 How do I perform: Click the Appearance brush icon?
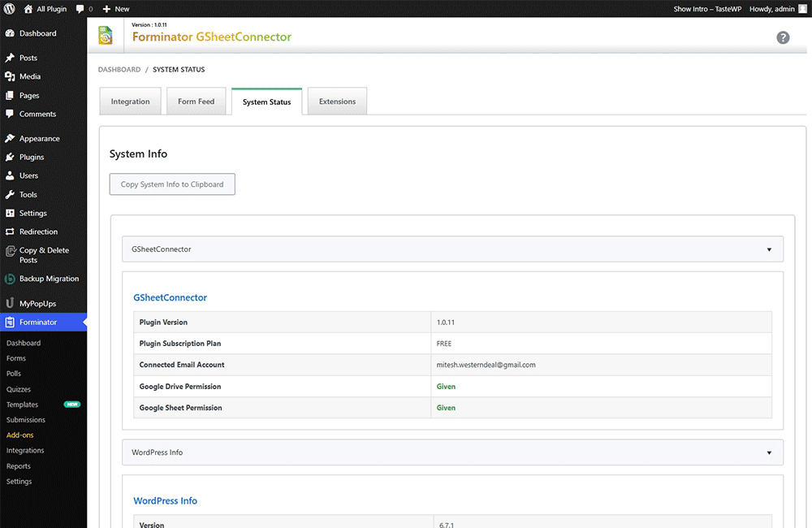tap(10, 138)
